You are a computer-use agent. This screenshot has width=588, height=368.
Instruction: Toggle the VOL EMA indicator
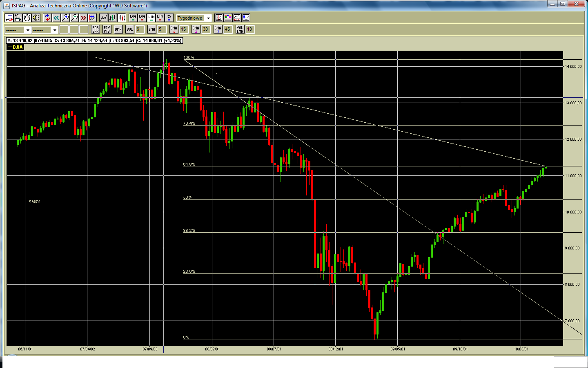240,29
